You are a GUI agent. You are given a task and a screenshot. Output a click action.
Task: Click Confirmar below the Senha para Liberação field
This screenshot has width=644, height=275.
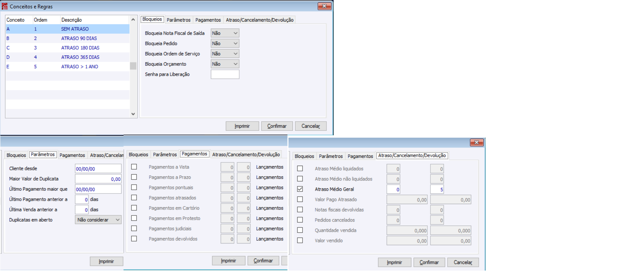click(277, 126)
